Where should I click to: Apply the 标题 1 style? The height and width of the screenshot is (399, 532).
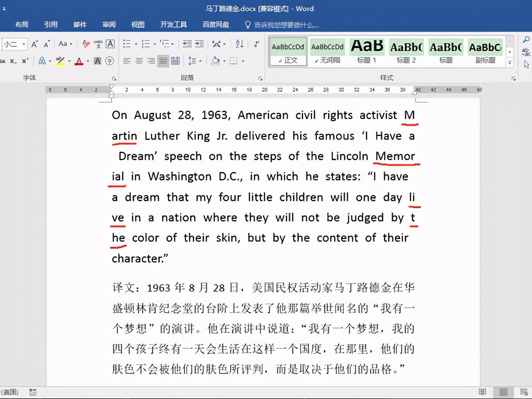[x=367, y=51]
